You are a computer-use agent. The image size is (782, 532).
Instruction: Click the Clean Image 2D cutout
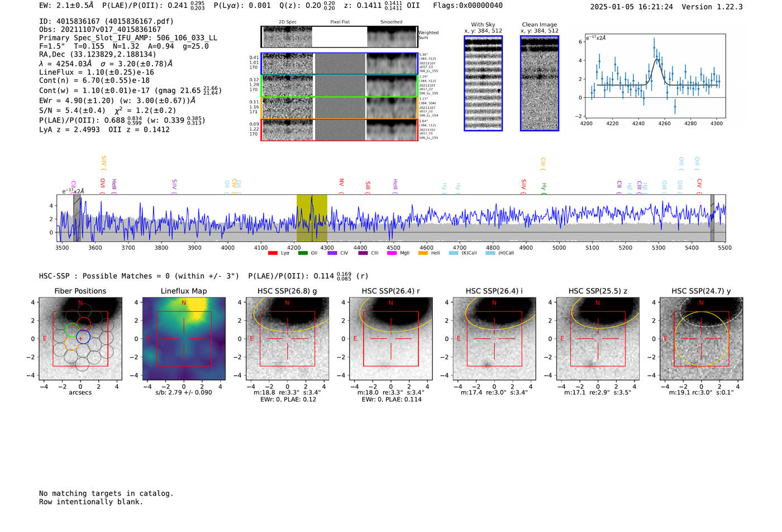(540, 83)
